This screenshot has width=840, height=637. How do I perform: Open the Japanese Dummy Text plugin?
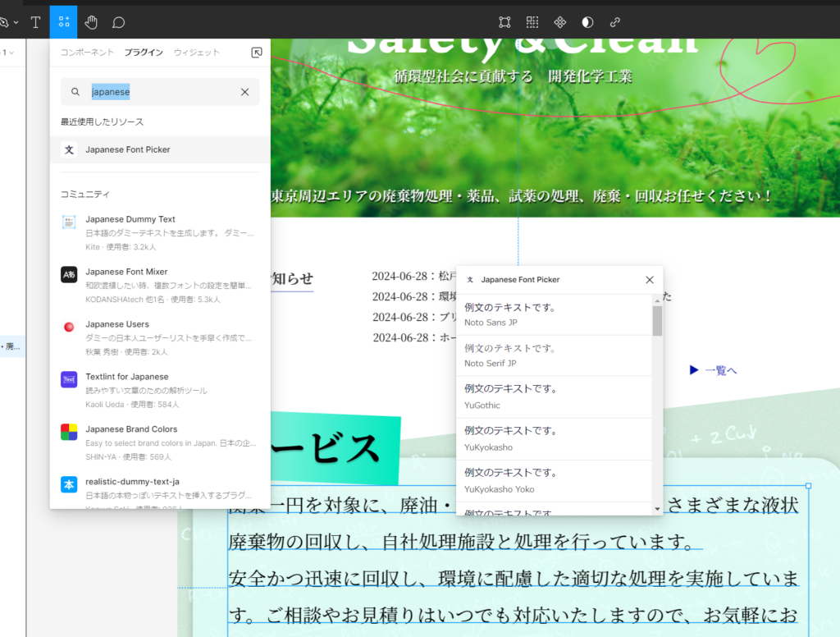(160, 232)
